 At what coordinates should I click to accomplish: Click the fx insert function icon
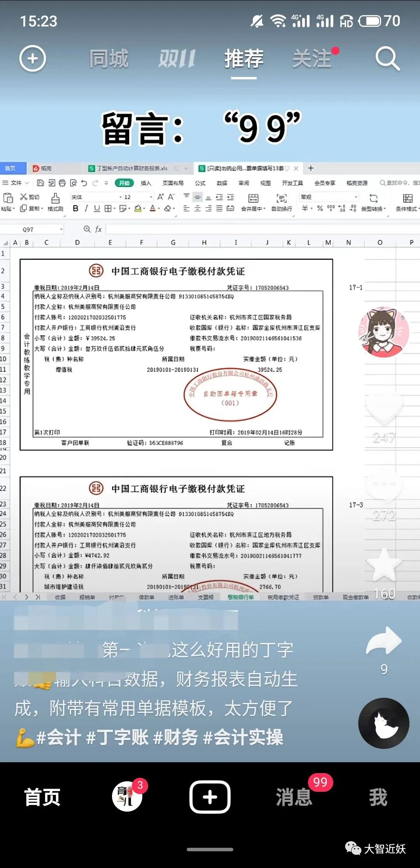click(99, 229)
